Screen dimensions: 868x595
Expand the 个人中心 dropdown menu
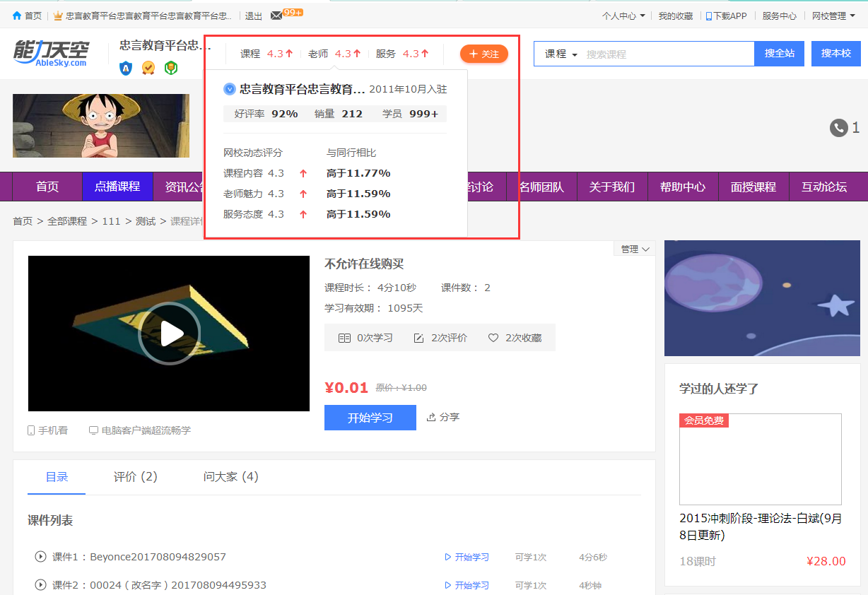click(623, 16)
